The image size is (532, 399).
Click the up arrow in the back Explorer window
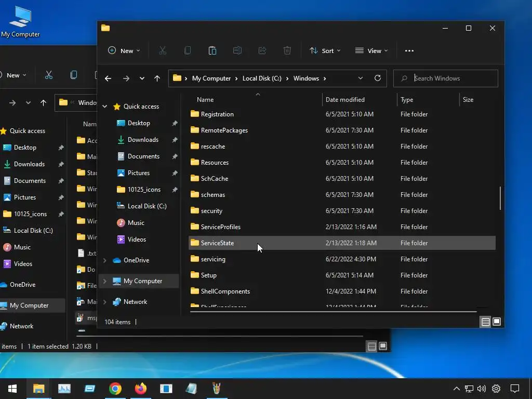[x=44, y=102]
